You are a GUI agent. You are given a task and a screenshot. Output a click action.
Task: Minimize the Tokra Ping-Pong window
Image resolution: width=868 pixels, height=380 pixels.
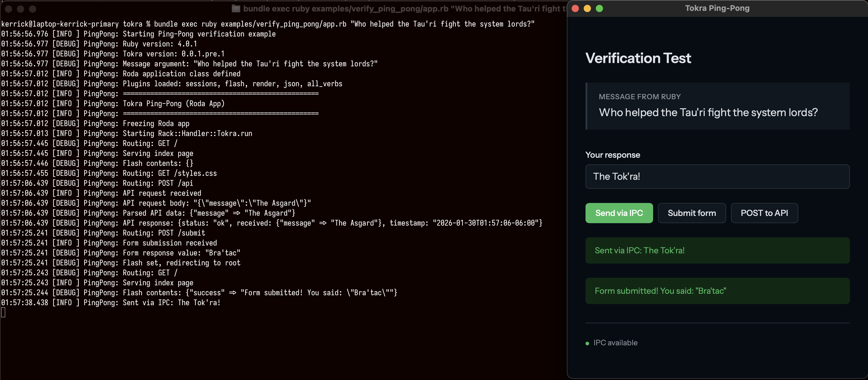(587, 8)
